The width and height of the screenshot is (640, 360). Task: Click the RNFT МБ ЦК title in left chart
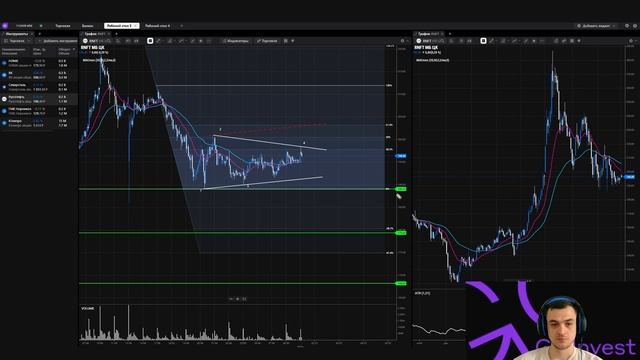point(92,48)
